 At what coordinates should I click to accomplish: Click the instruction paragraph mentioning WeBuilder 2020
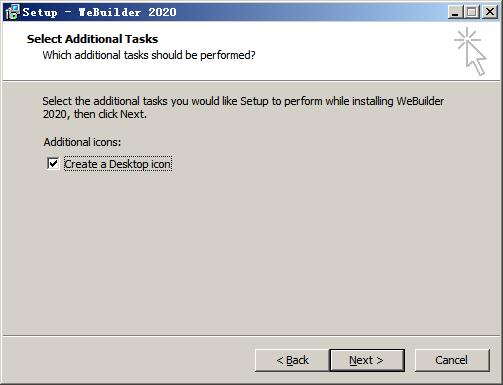(x=243, y=107)
